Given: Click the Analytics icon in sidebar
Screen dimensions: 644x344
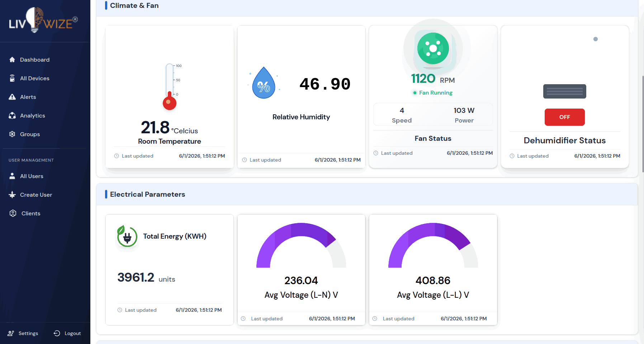Looking at the screenshot, I should [12, 115].
